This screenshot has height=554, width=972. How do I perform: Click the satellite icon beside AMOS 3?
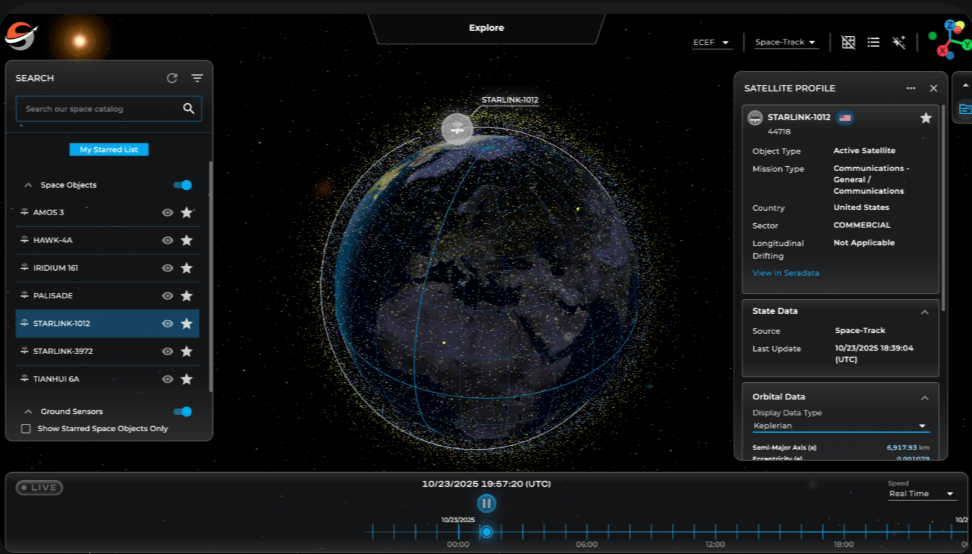coord(24,212)
